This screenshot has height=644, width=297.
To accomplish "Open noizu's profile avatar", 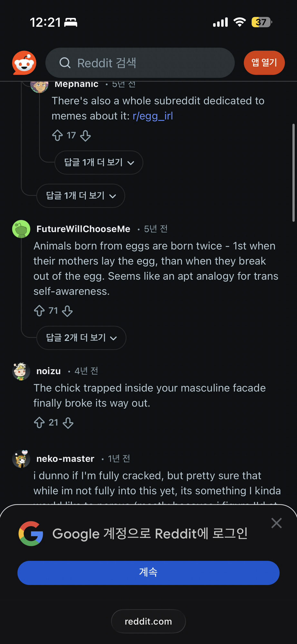I will point(21,371).
